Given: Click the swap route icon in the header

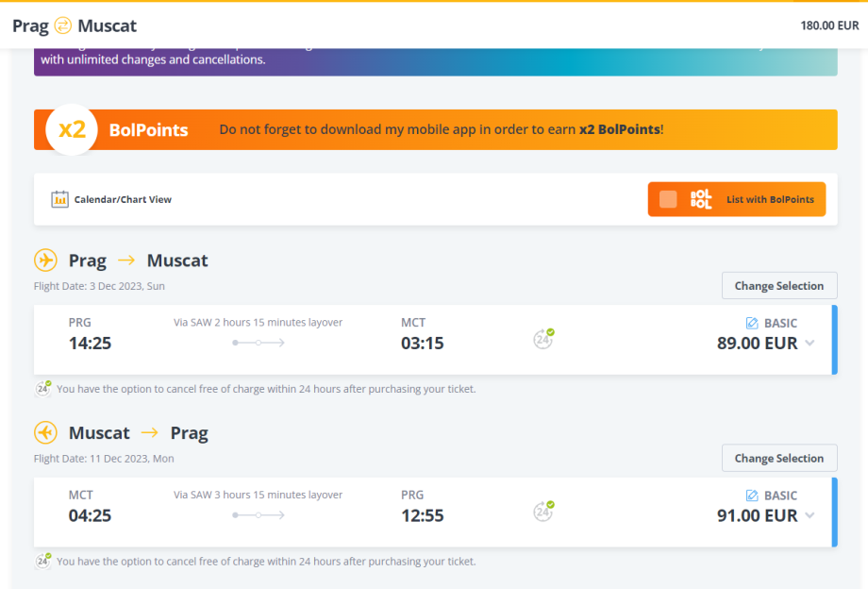Looking at the screenshot, I should pyautogui.click(x=63, y=25).
